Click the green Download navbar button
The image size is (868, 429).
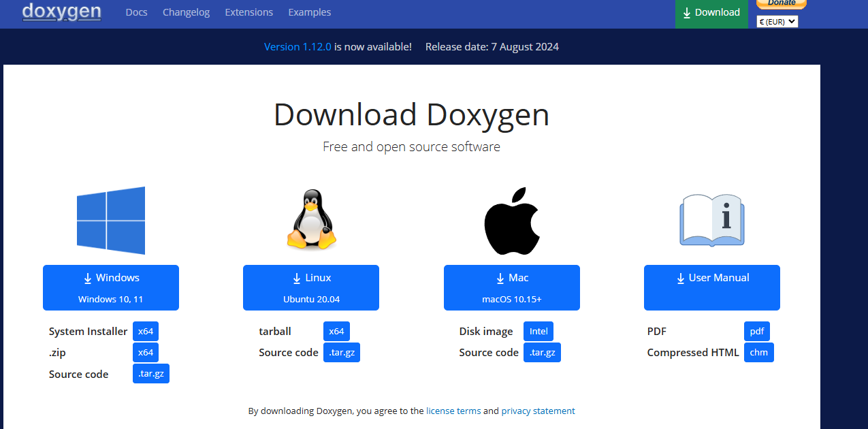pyautogui.click(x=711, y=13)
